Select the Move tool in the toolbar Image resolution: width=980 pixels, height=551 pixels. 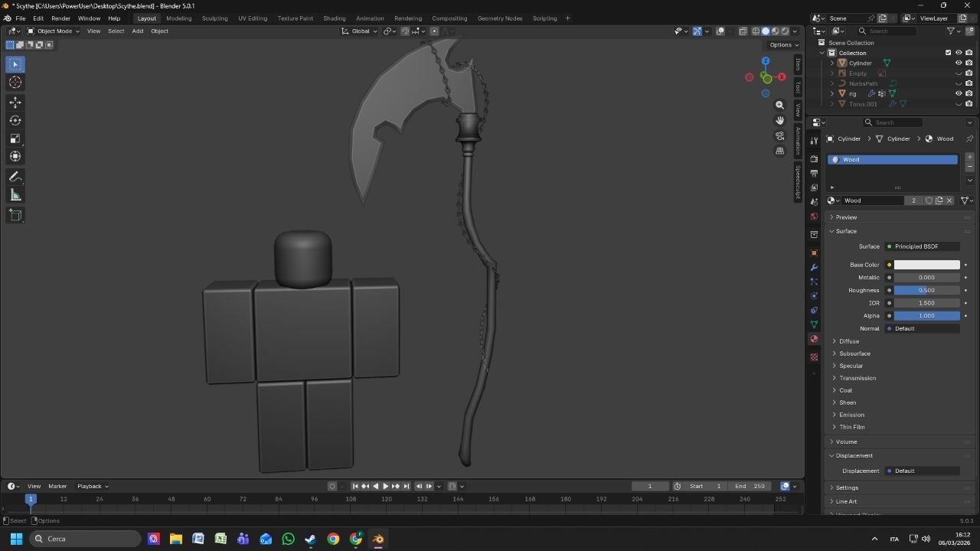pyautogui.click(x=15, y=101)
